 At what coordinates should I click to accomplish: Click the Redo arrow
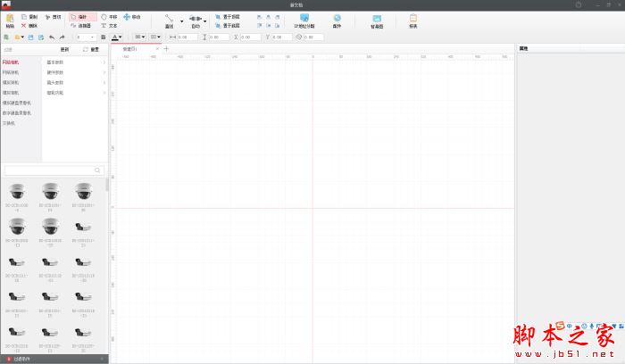tap(62, 37)
